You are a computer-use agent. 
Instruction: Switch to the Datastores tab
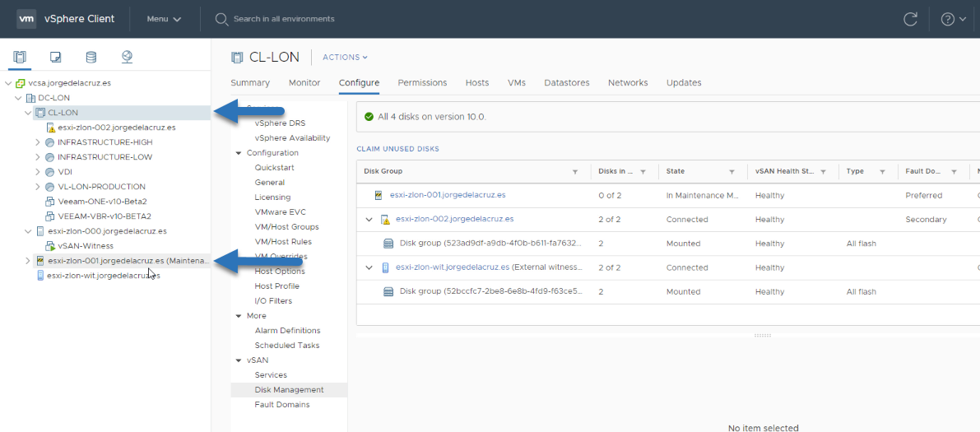pyautogui.click(x=567, y=82)
